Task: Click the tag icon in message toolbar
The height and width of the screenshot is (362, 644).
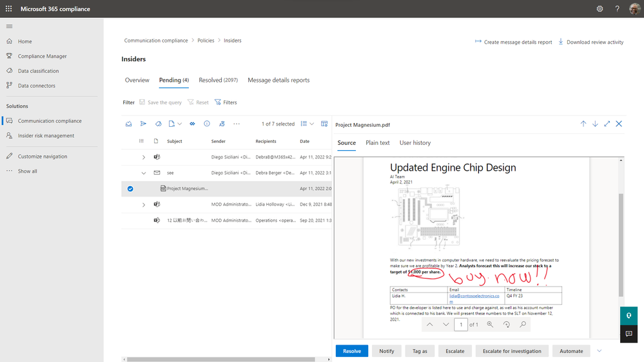Action: tap(158, 124)
